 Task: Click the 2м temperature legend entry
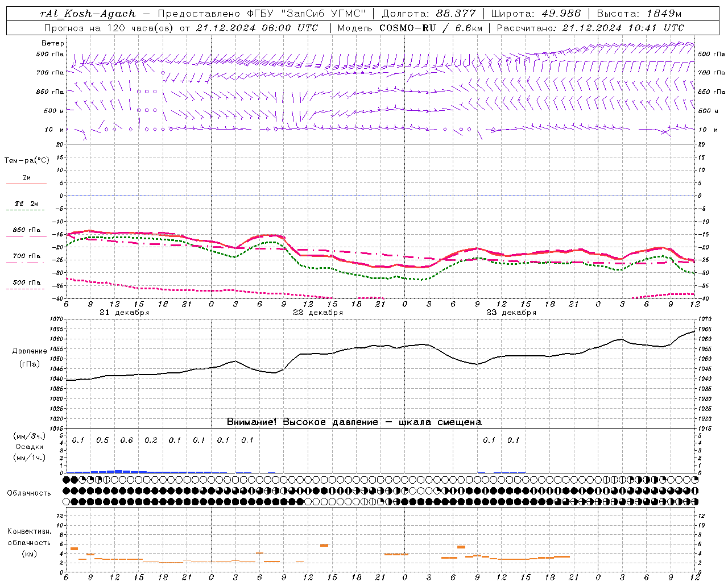(x=27, y=178)
